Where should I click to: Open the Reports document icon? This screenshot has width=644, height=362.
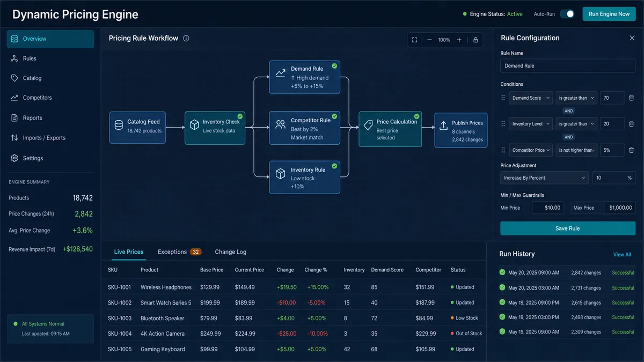pyautogui.click(x=14, y=117)
